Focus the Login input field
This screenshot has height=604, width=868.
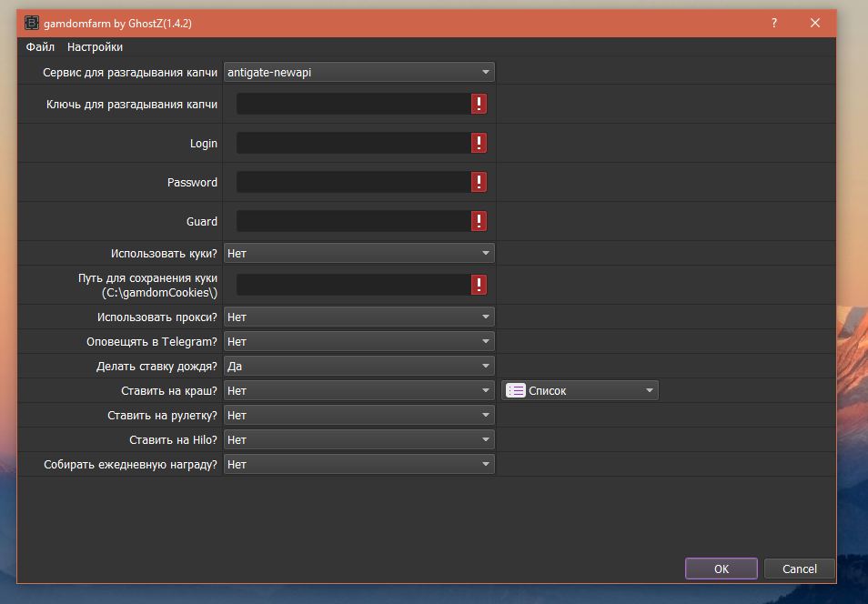354,143
